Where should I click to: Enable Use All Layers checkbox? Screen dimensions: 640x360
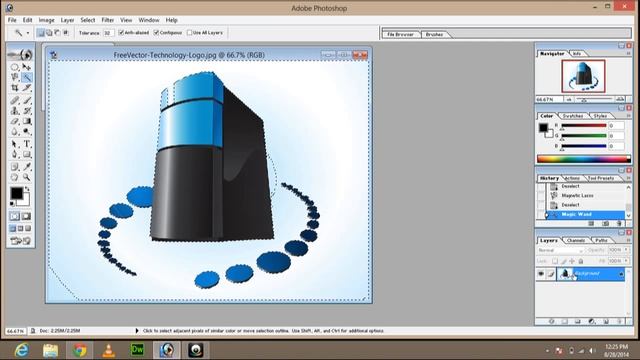pyautogui.click(x=189, y=33)
